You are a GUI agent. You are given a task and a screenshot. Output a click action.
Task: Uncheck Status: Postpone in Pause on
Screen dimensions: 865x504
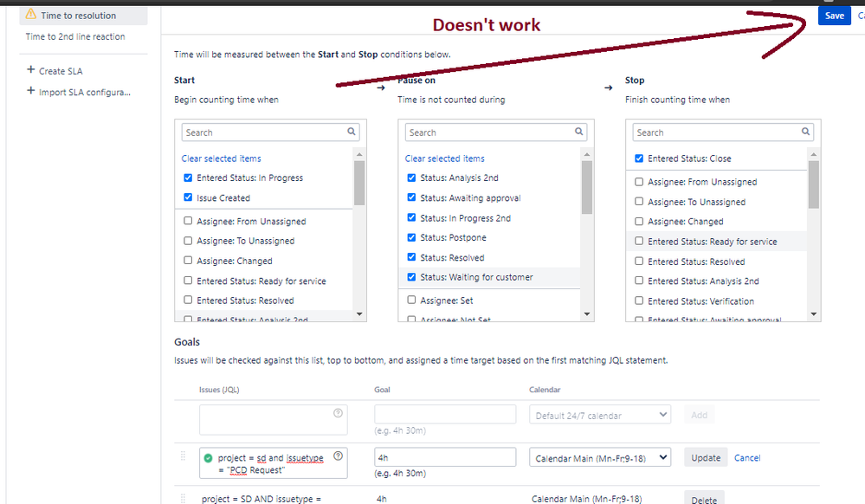coord(411,237)
